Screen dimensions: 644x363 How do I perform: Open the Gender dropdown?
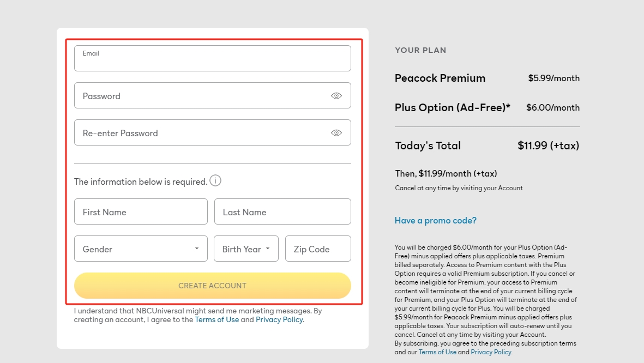[x=141, y=249]
